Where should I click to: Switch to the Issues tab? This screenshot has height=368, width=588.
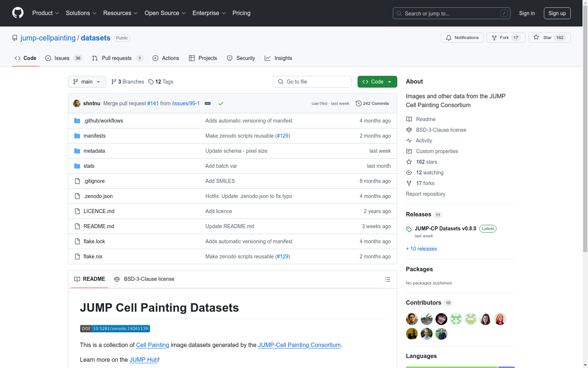[x=62, y=58]
